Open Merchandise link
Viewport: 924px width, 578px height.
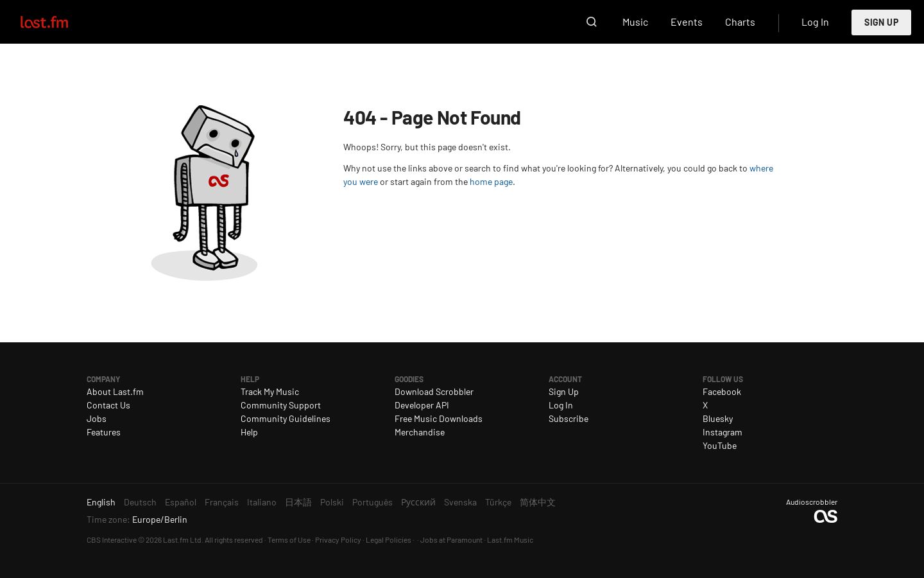420,432
